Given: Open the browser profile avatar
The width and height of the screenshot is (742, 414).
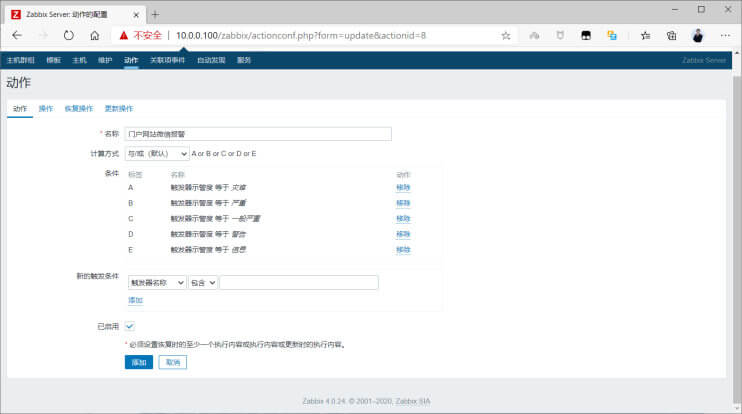Looking at the screenshot, I should [698, 35].
